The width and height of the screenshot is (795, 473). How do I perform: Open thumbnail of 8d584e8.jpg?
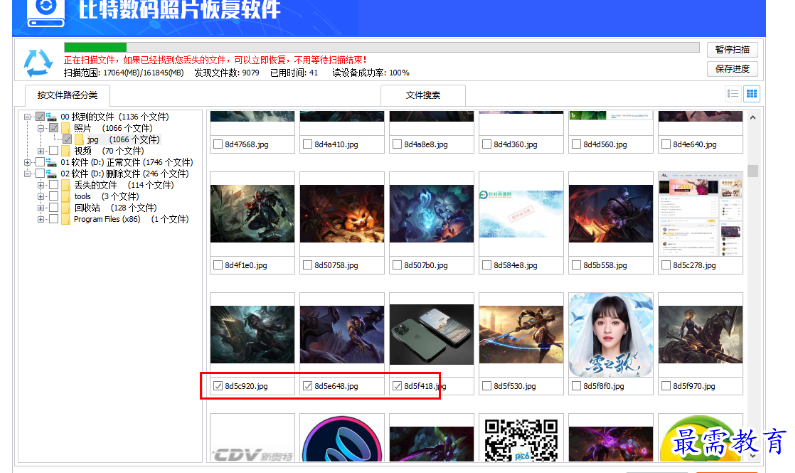pyautogui.click(x=521, y=213)
